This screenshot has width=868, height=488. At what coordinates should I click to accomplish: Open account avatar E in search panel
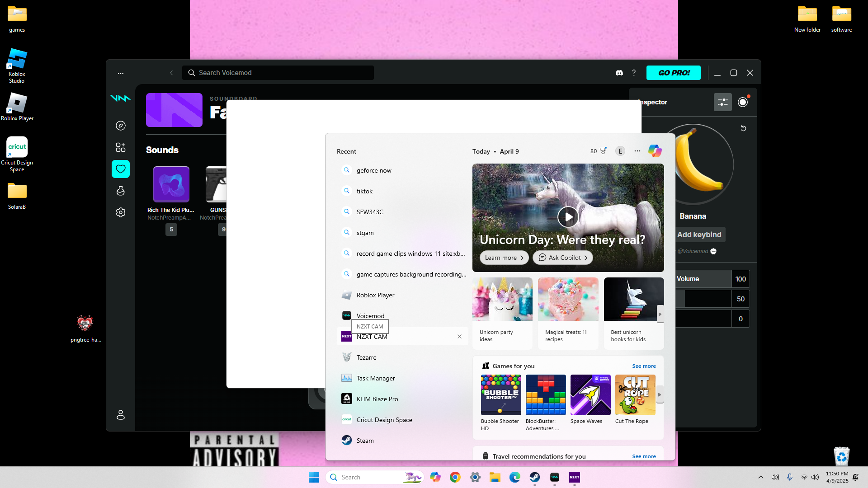coord(620,151)
